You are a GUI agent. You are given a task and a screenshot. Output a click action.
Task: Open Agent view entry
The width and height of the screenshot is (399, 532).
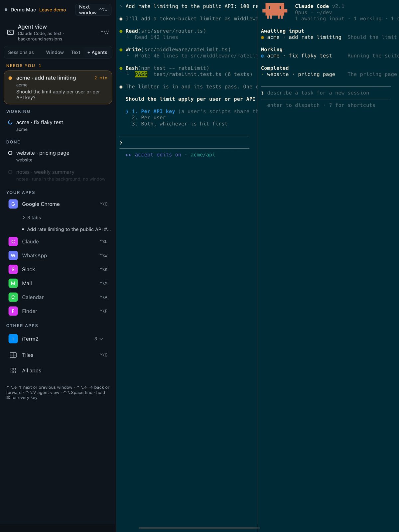(x=58, y=32)
